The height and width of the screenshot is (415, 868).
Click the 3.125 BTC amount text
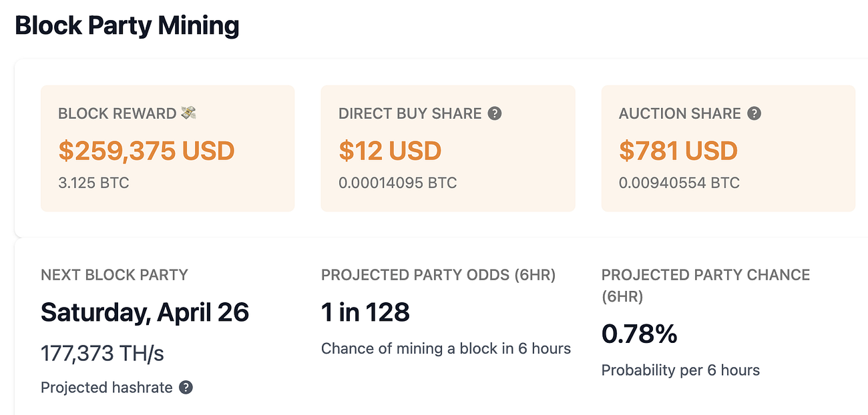click(93, 183)
